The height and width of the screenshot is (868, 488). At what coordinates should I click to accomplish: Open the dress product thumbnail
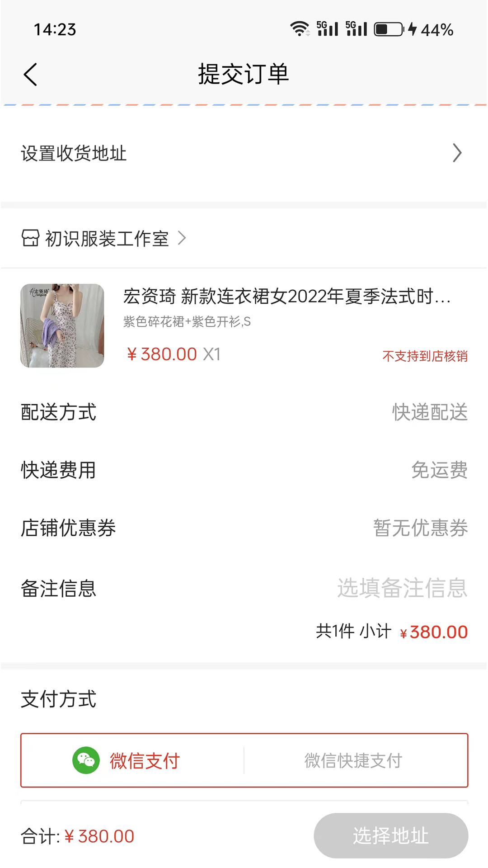click(x=62, y=325)
